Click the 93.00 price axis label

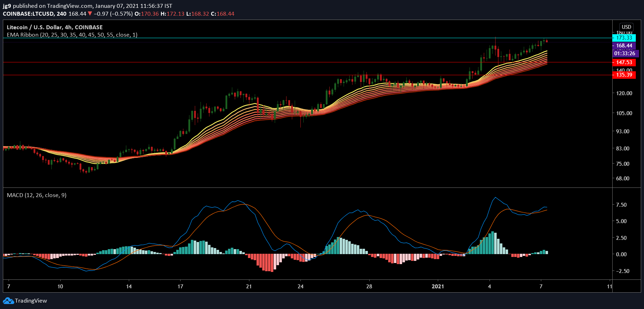click(623, 132)
